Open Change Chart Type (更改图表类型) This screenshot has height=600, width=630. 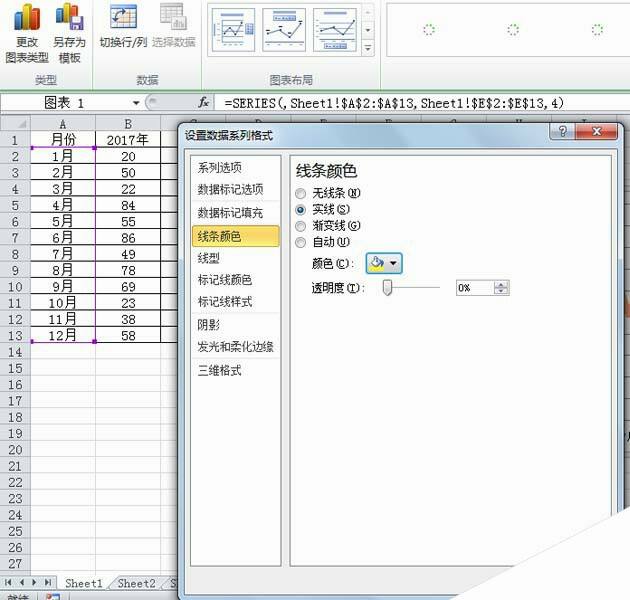[x=27, y=34]
